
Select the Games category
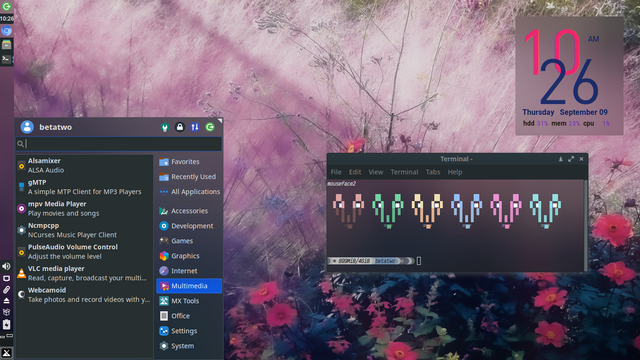click(x=189, y=241)
